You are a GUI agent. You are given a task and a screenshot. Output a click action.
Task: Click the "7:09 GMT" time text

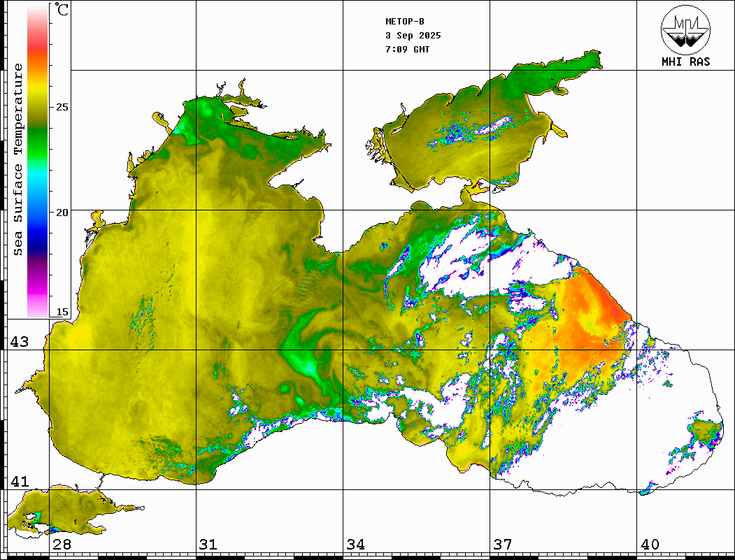click(407, 49)
